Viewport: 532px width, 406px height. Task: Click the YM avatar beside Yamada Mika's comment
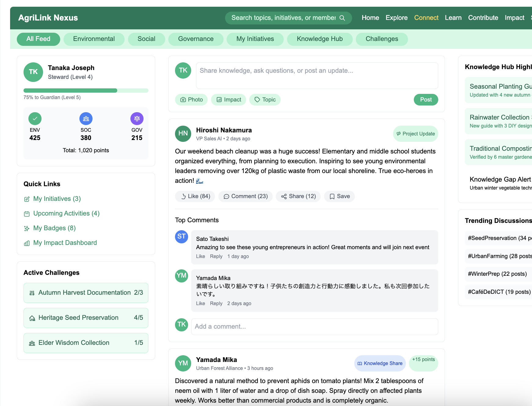[x=181, y=276]
